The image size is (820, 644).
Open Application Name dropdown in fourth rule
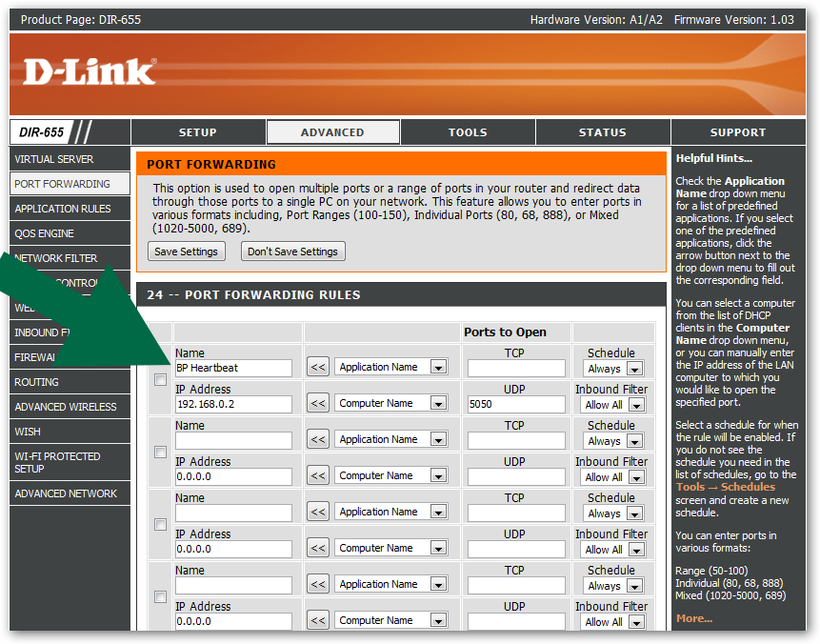(x=390, y=584)
